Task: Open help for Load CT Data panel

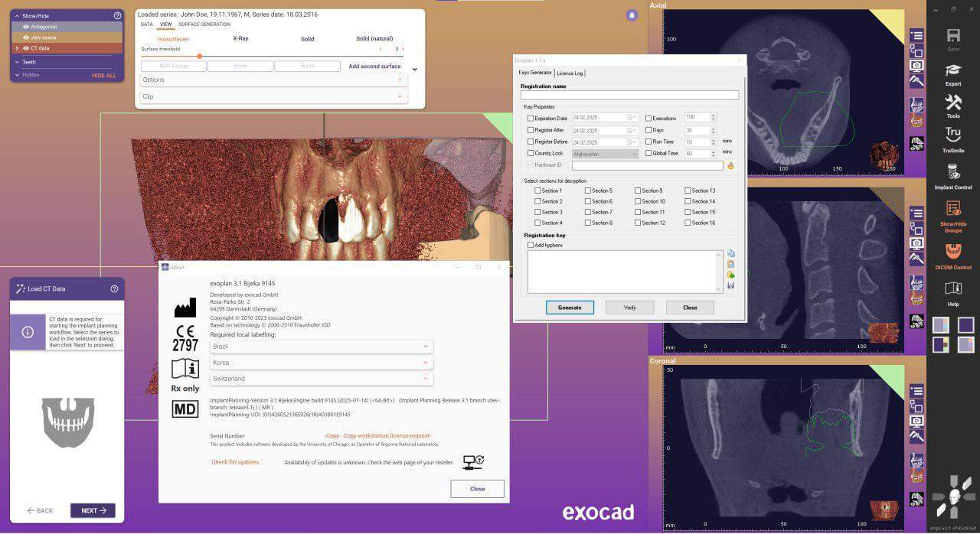Action: click(x=114, y=288)
